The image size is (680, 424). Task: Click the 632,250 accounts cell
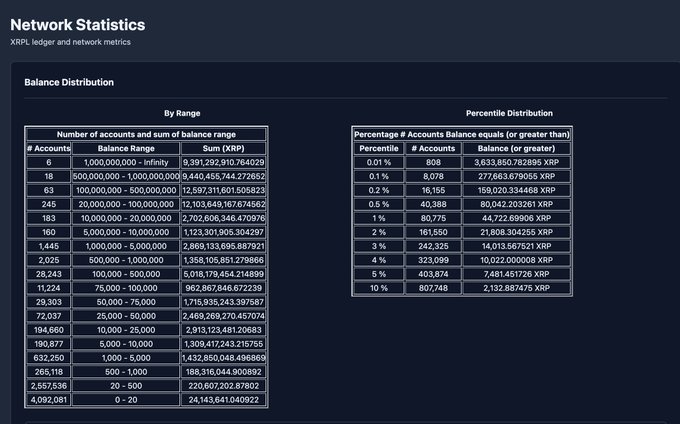point(49,358)
